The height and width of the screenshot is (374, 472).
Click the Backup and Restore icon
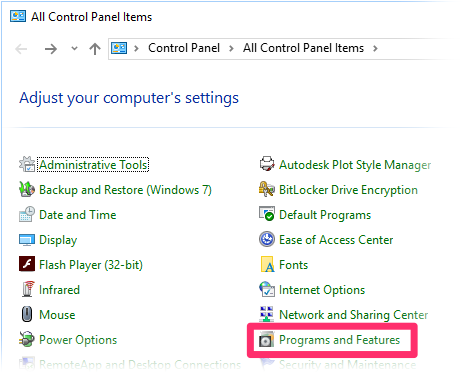point(27,189)
